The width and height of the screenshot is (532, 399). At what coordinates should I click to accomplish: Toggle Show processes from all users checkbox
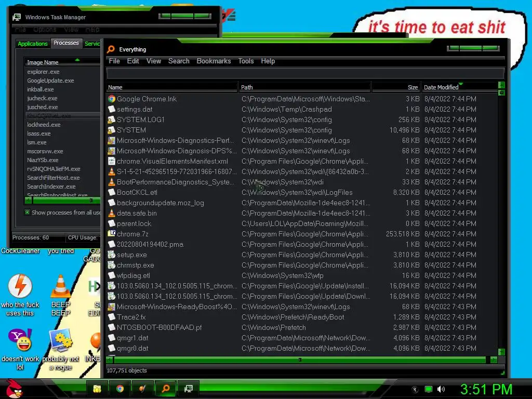[27, 212]
